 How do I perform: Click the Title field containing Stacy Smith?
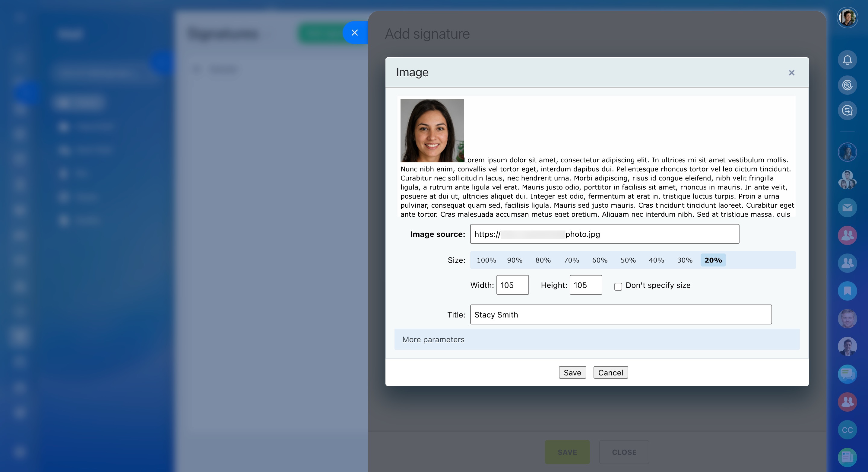coord(621,314)
